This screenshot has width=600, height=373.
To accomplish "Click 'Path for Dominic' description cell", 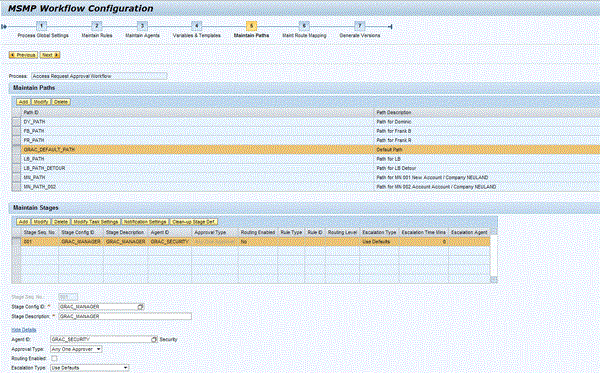I will tap(486, 122).
